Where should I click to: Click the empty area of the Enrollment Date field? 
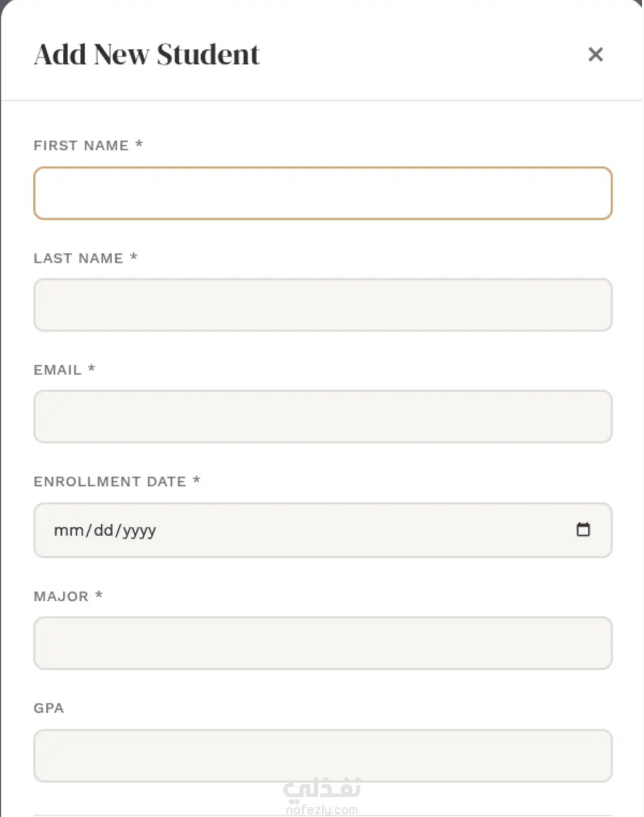coord(365,530)
